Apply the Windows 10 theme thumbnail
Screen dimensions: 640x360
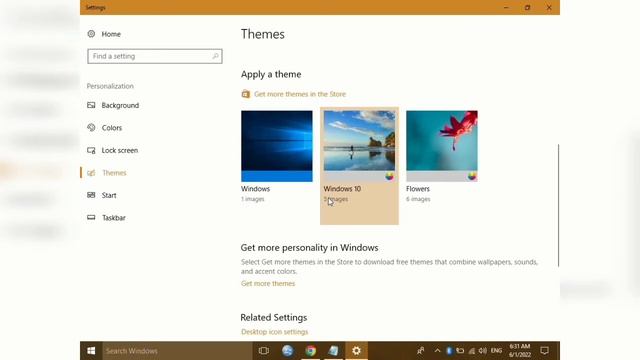pos(359,146)
